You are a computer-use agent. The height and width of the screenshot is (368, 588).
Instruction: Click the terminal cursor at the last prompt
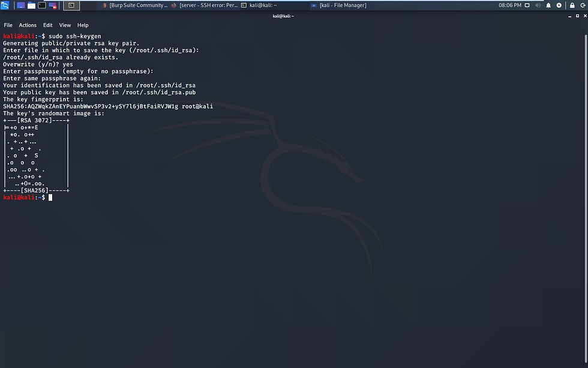coord(50,198)
